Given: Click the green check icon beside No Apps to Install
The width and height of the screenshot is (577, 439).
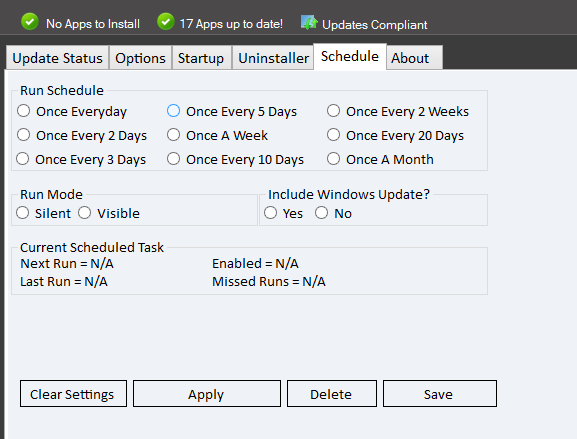Looking at the screenshot, I should tap(30, 22).
